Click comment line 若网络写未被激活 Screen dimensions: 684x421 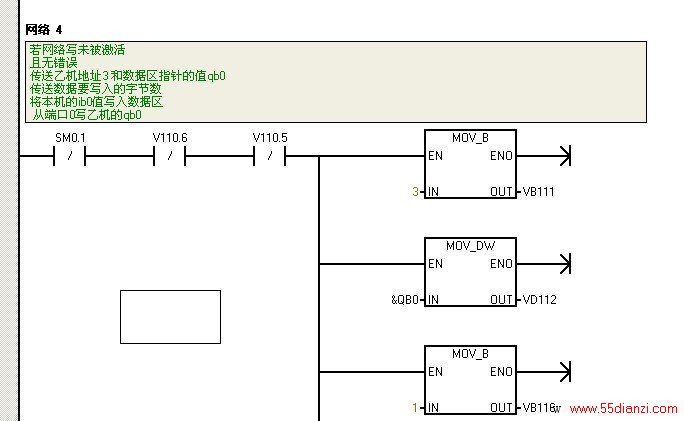(77, 50)
